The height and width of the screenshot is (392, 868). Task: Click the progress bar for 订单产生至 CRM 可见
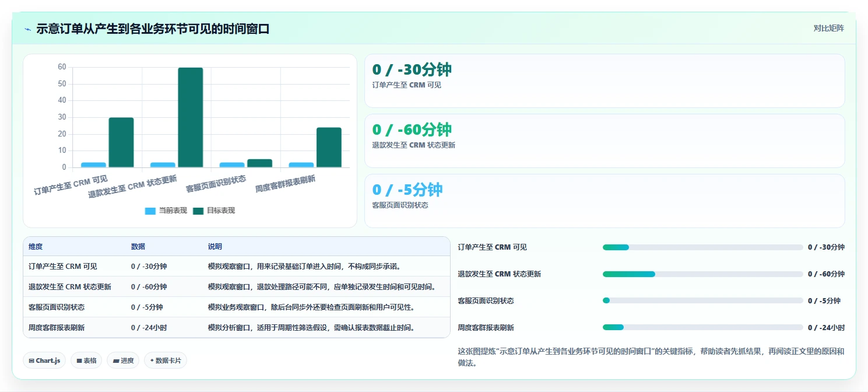pos(702,247)
